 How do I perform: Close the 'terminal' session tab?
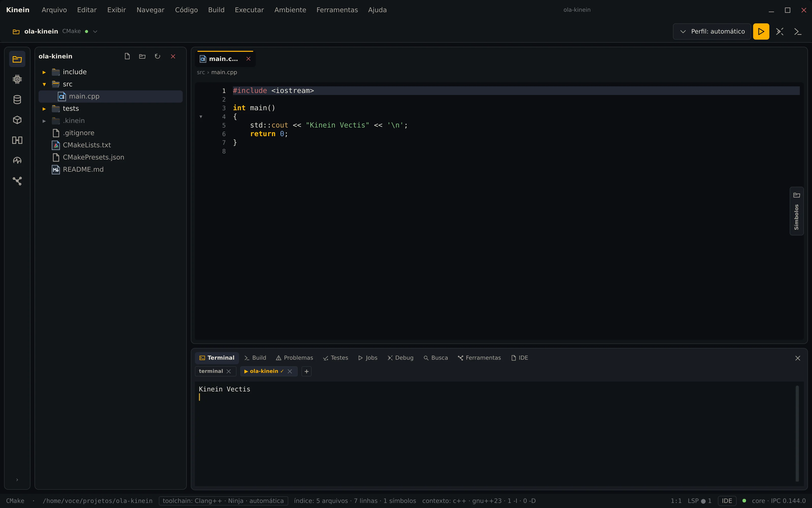pyautogui.click(x=228, y=371)
